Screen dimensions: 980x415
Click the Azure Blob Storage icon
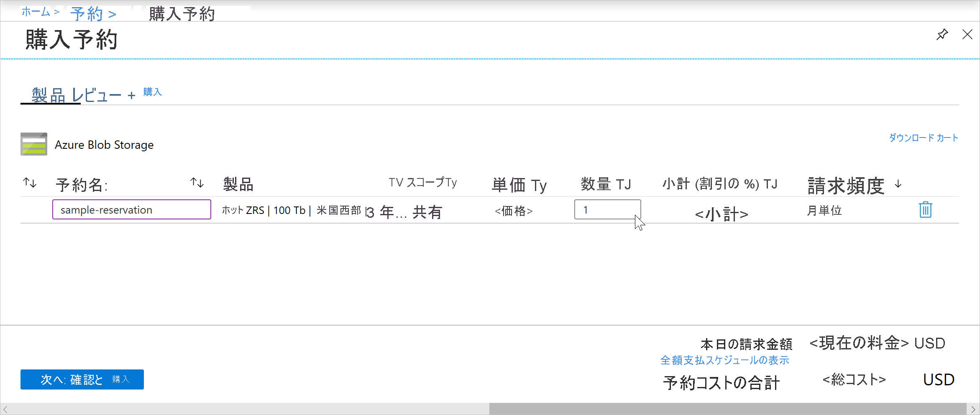click(x=33, y=144)
